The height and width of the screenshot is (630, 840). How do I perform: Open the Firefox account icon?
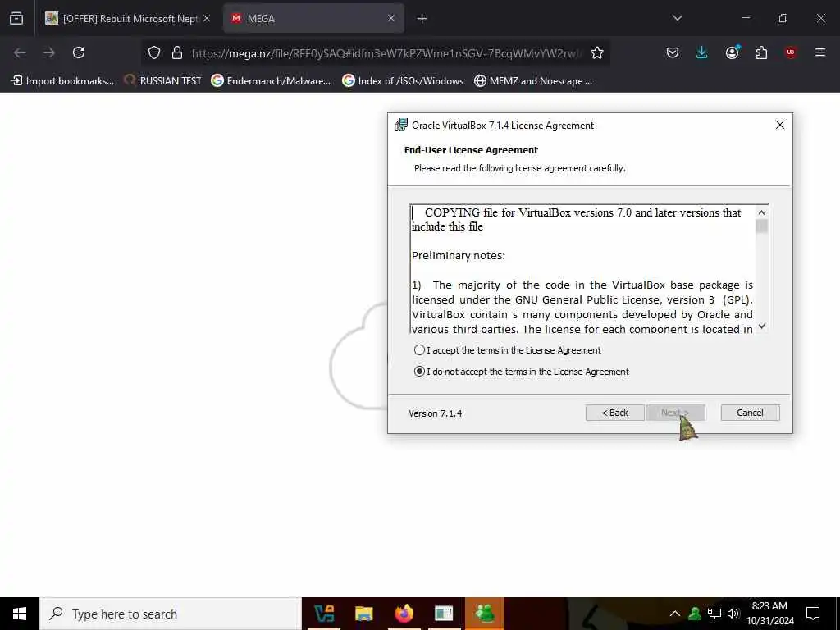pyautogui.click(x=732, y=52)
